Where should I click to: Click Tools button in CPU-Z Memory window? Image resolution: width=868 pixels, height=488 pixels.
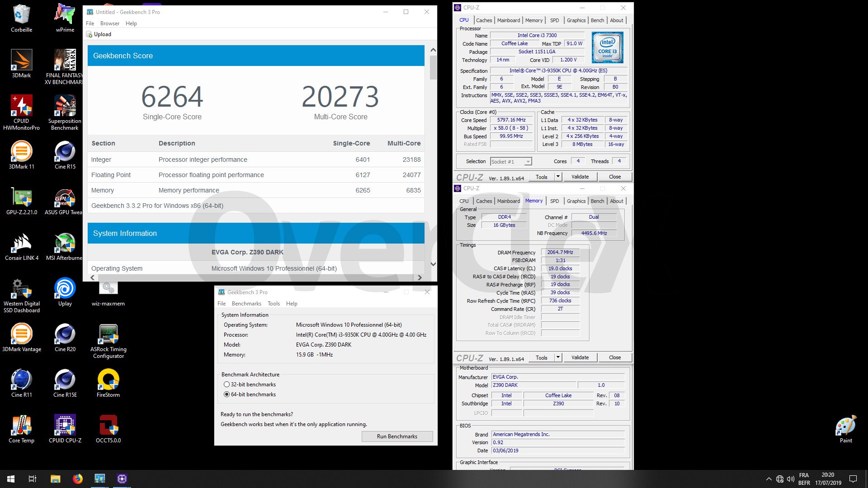[x=542, y=357]
